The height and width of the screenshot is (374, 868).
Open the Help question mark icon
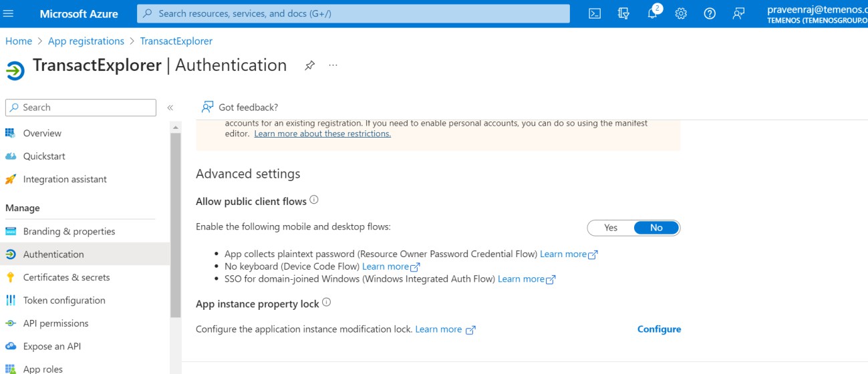pyautogui.click(x=710, y=13)
